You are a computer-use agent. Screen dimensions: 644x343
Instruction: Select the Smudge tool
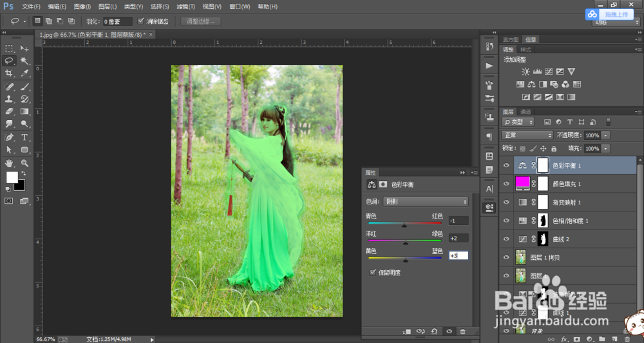[x=9, y=124]
